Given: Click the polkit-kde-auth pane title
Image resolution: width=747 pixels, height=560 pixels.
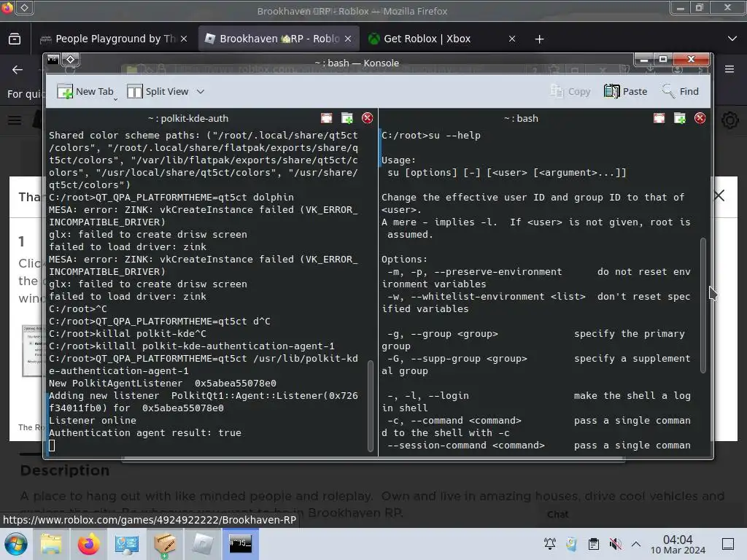Looking at the screenshot, I should pyautogui.click(x=188, y=119).
